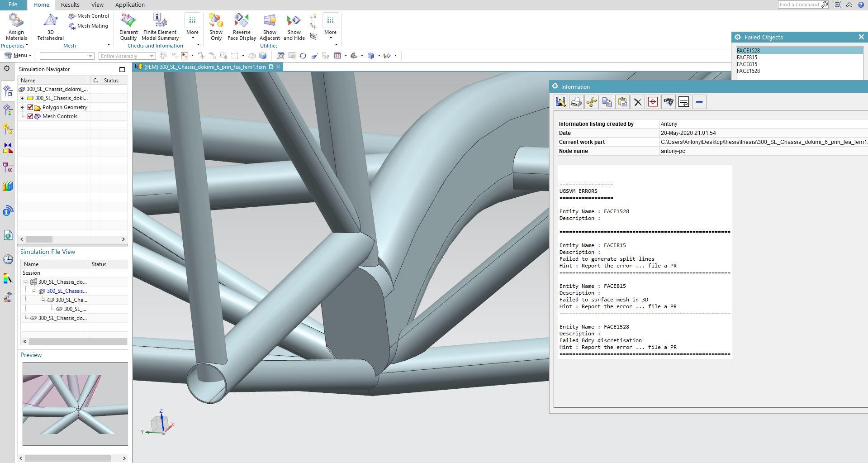Click the Fit view icon in top toolbar
Viewport: 868px width, 463px height.
tap(281, 56)
